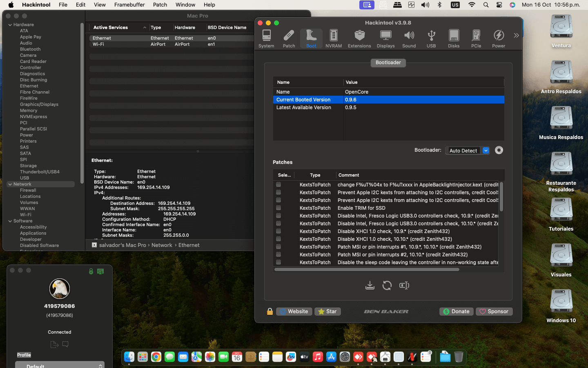Click the Sponsor button
The image size is (588, 368).
click(x=494, y=312)
